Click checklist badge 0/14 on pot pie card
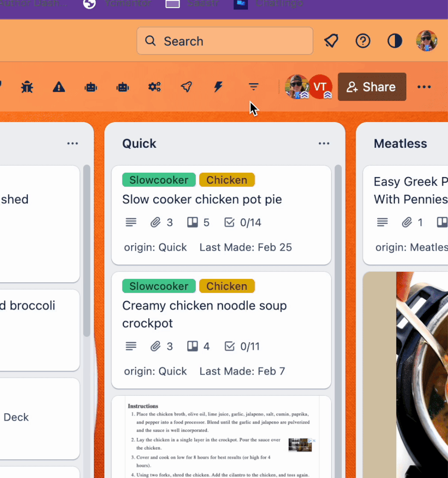 [x=243, y=222]
